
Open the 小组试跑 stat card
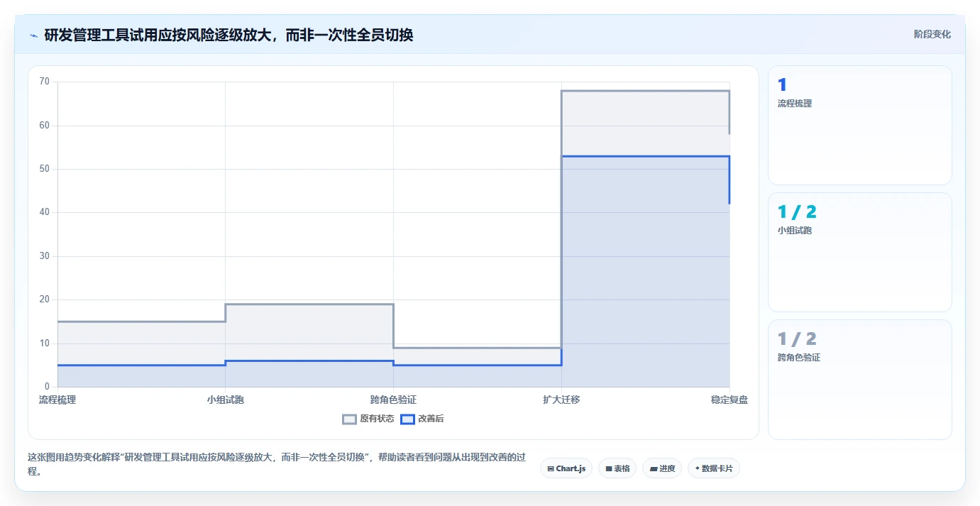859,252
